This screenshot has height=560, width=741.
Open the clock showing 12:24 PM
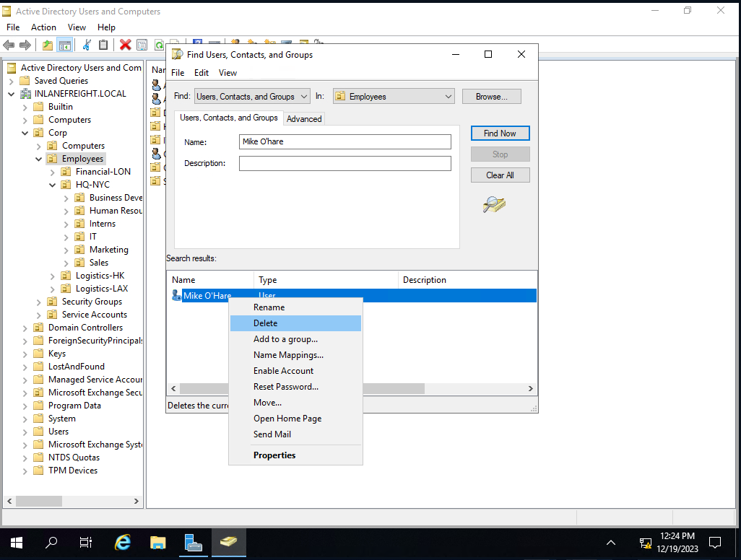coord(677,543)
